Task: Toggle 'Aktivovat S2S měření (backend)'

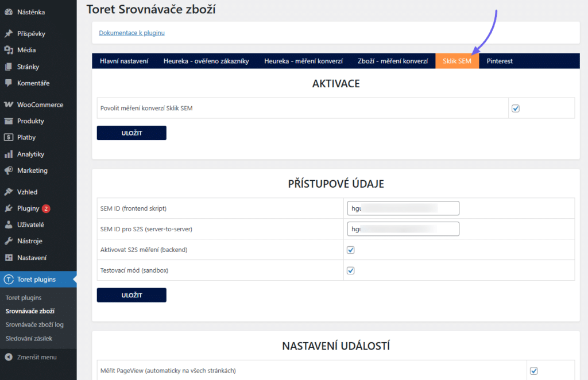Action: [350, 250]
